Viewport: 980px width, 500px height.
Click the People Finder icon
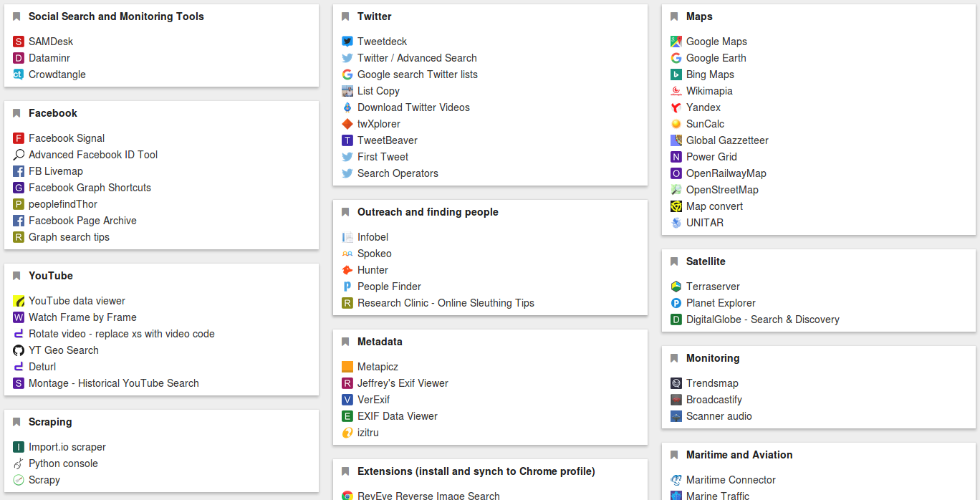pyautogui.click(x=347, y=287)
